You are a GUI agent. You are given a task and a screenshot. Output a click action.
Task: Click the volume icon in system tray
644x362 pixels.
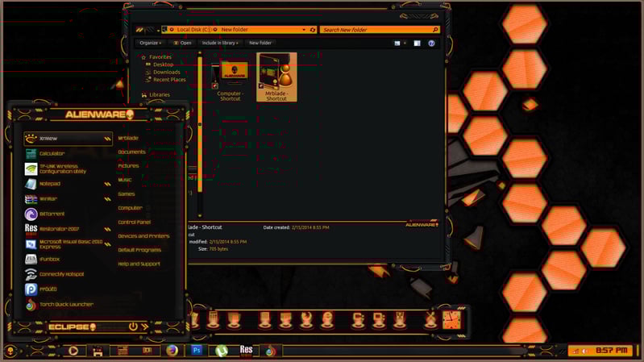tap(584, 351)
